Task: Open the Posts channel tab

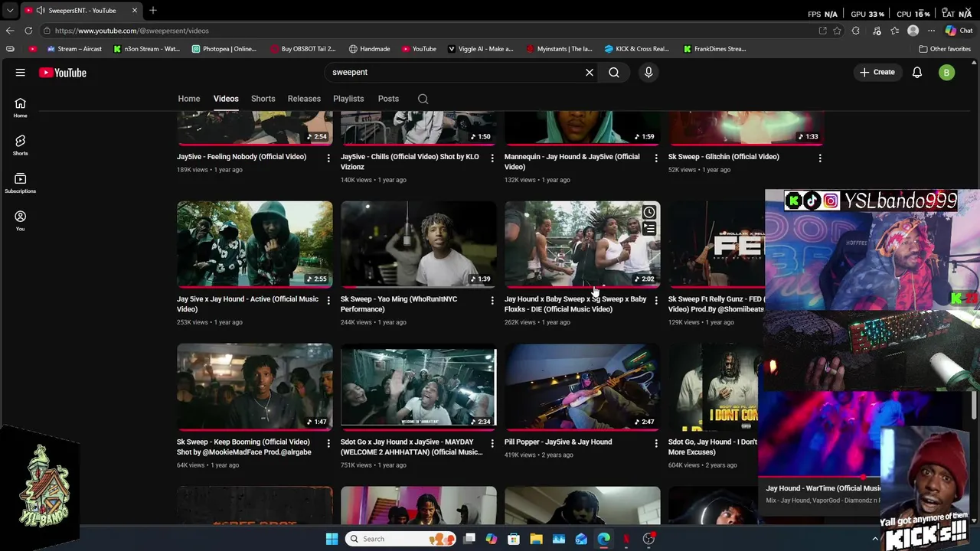Action: tap(388, 99)
